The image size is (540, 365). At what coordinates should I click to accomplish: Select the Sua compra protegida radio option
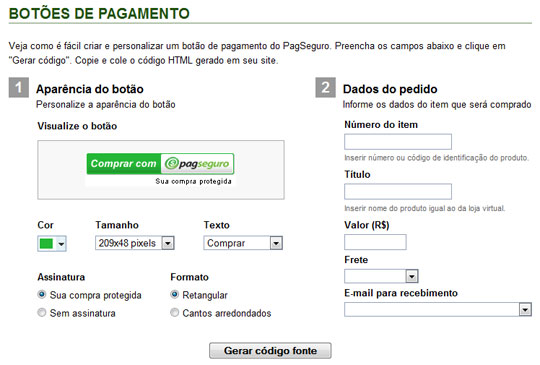pyautogui.click(x=42, y=295)
